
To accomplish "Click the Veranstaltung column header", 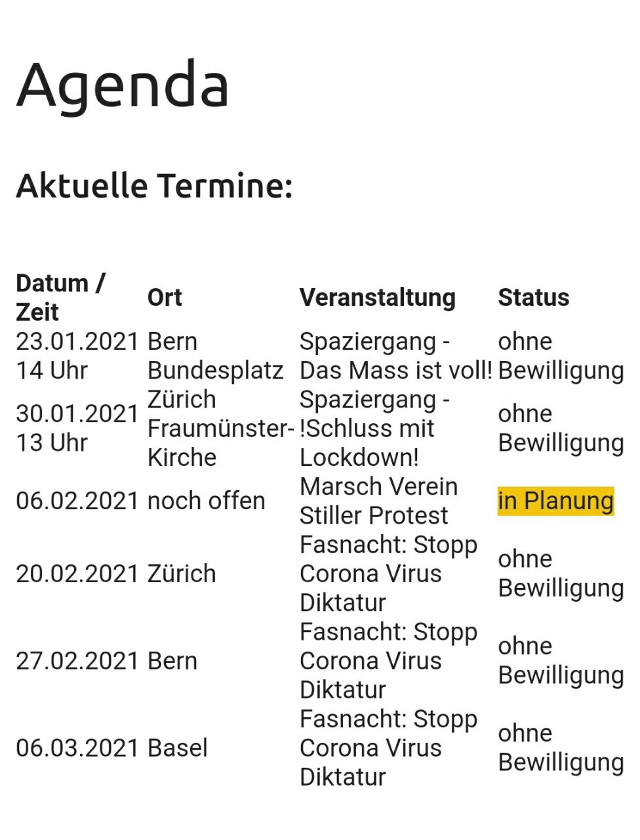I will click(377, 297).
